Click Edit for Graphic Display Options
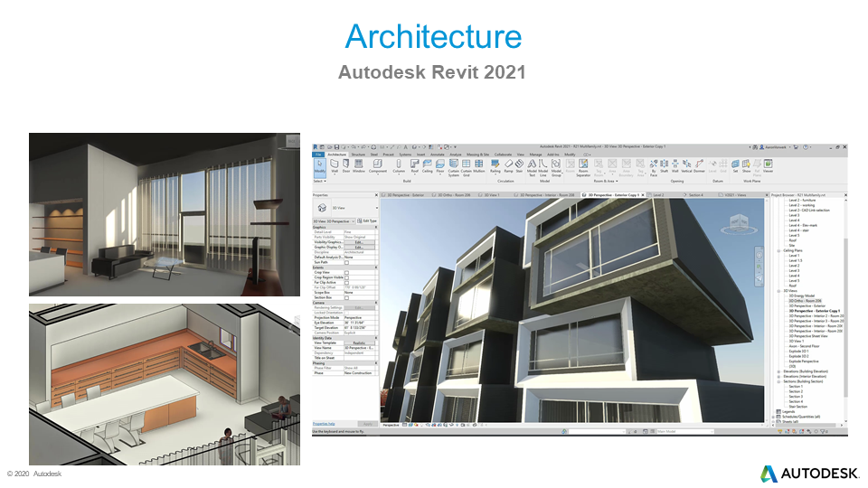This screenshot has height=488, width=868. click(x=359, y=248)
